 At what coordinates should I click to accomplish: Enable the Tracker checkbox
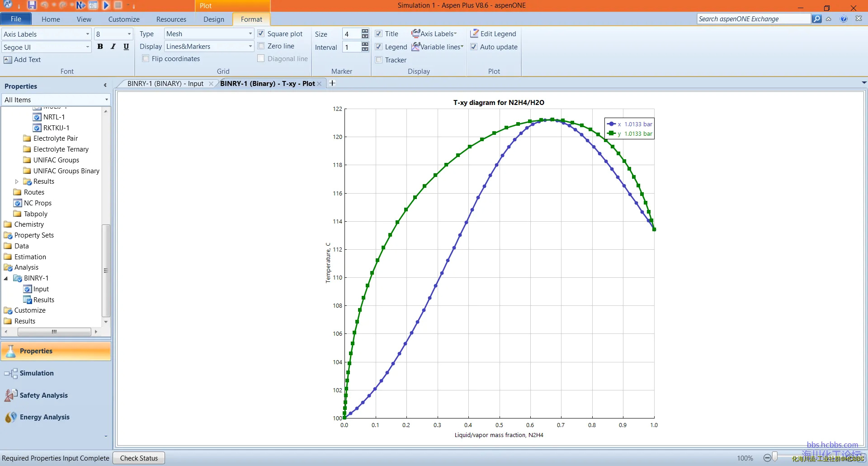379,60
